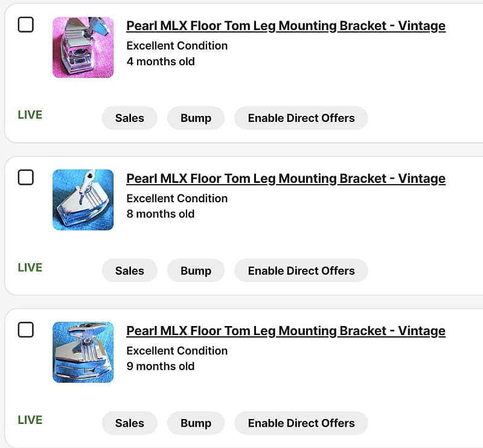Image resolution: width=483 pixels, height=448 pixels.
Task: Check the box beside the 9 months old listing
Action: pyautogui.click(x=25, y=330)
